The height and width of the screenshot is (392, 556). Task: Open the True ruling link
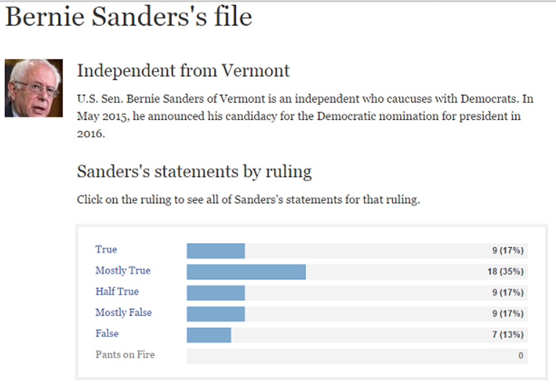click(106, 250)
